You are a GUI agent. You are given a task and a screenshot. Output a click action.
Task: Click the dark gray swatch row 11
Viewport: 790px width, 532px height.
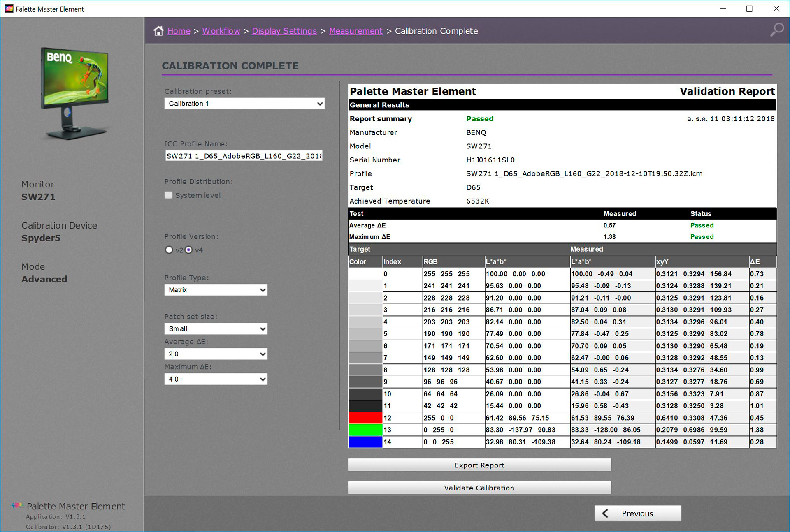point(365,406)
